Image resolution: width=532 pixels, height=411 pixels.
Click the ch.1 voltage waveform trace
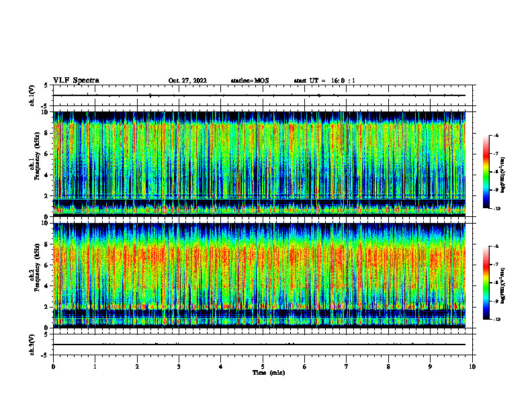259,95
